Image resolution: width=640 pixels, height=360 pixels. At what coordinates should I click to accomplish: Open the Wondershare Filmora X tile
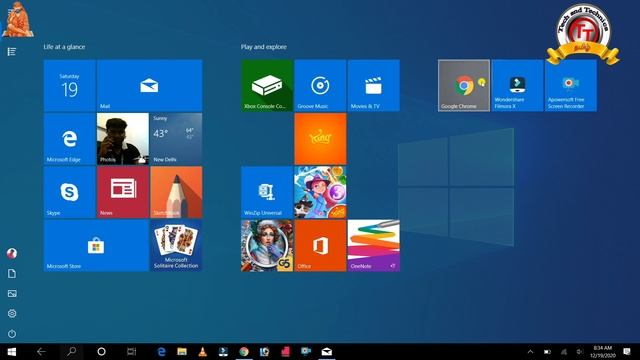tap(518, 85)
